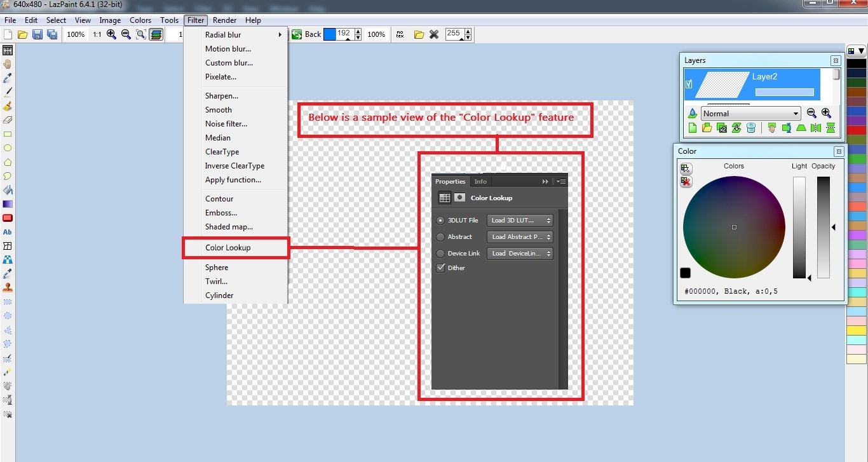868x462 pixels.
Task: Adjust the Opacity slider in Color panel
Action: 824,228
